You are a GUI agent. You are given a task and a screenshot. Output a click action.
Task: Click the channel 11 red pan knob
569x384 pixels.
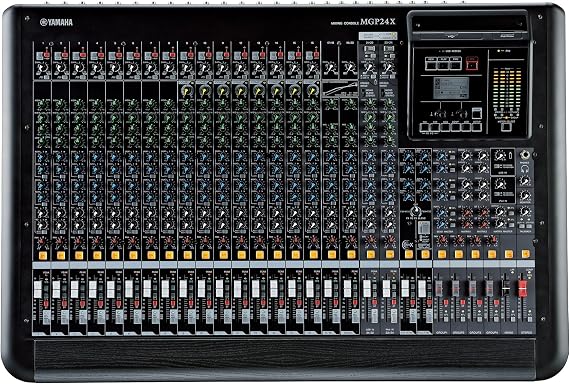(x=223, y=241)
